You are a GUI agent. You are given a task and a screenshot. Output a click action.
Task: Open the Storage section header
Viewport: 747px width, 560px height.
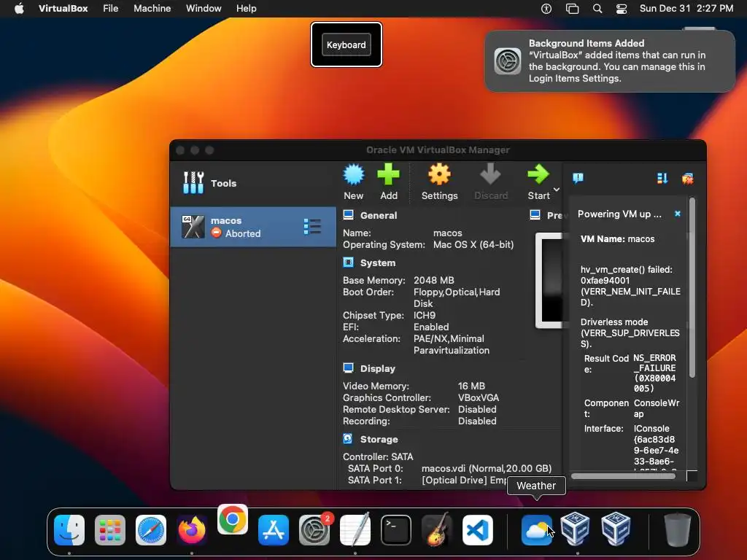pyautogui.click(x=379, y=439)
